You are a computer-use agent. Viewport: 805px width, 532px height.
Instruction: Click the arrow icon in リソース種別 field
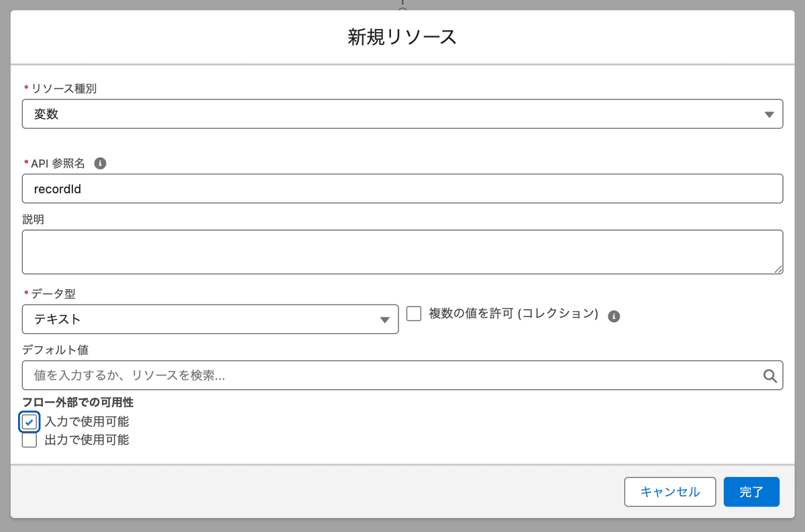tap(769, 114)
